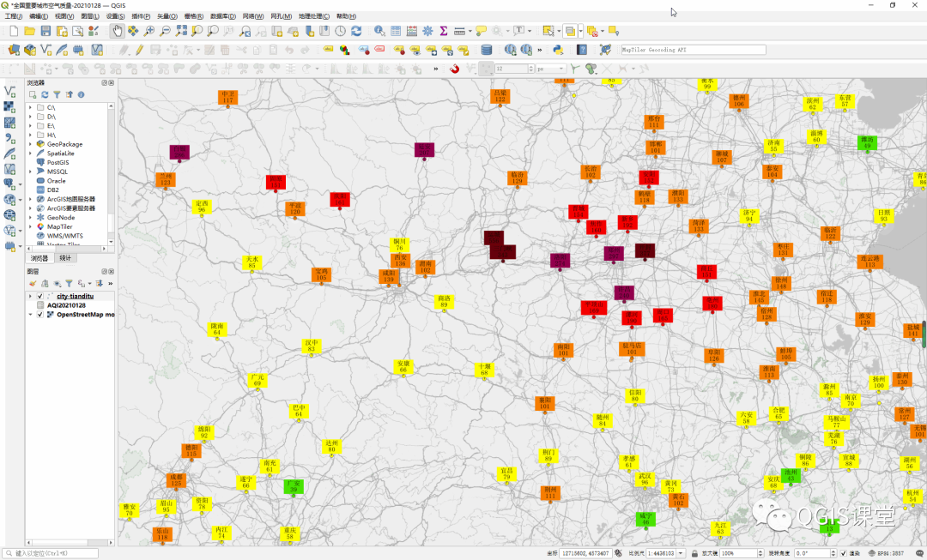The width and height of the screenshot is (927, 560).
Task: Toggle the render checkbox in status bar
Action: (x=844, y=553)
